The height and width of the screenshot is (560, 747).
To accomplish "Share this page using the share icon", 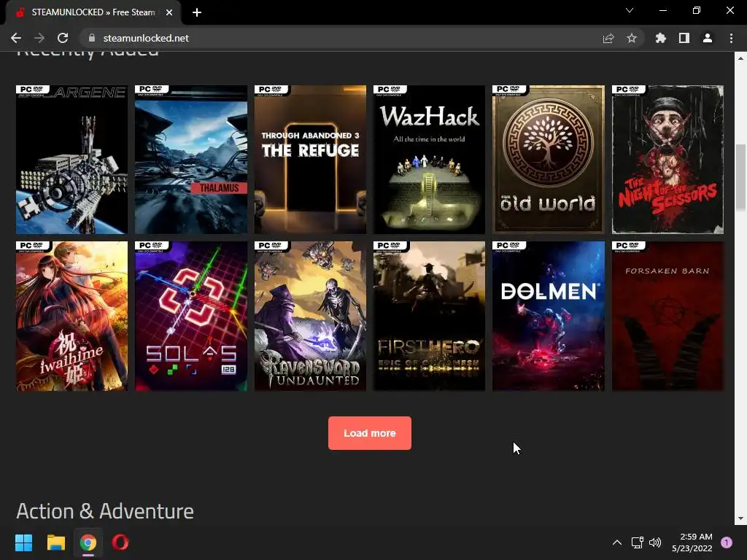I will [x=608, y=38].
